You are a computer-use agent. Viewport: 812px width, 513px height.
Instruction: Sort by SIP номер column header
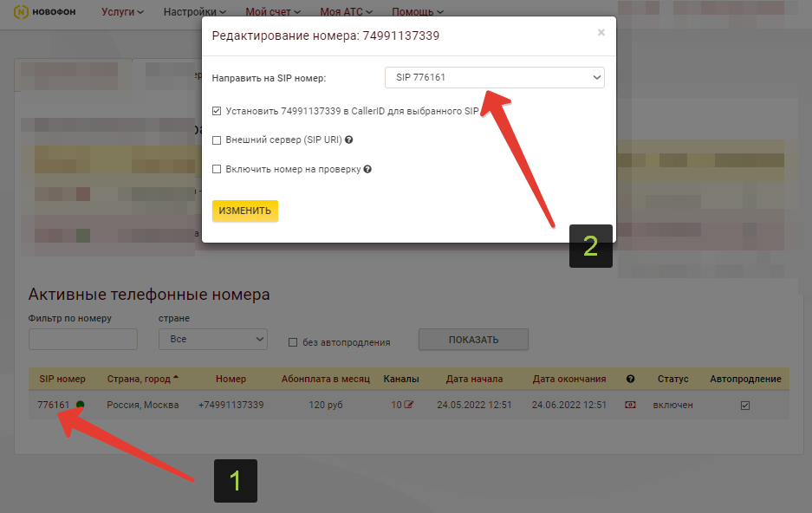click(62, 379)
